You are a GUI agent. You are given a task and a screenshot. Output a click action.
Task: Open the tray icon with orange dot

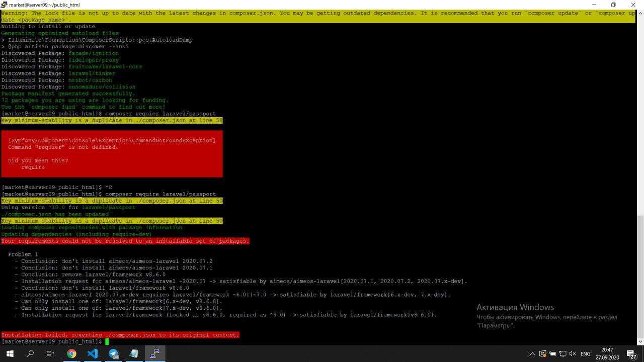click(543, 354)
